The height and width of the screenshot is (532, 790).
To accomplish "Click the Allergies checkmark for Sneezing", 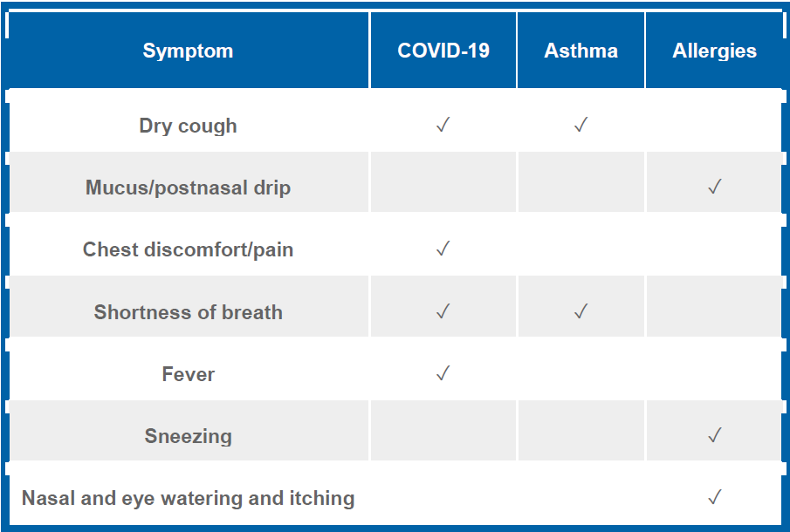I will pyautogui.click(x=714, y=435).
